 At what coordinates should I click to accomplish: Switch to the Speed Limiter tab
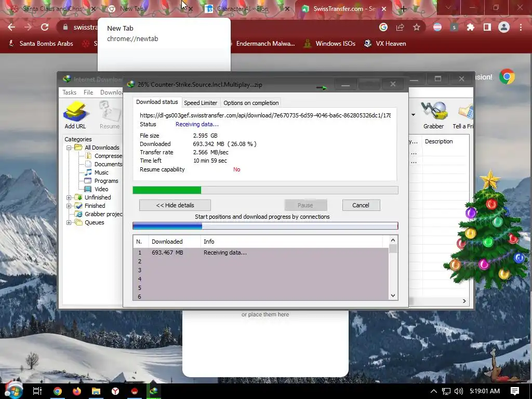(x=201, y=103)
